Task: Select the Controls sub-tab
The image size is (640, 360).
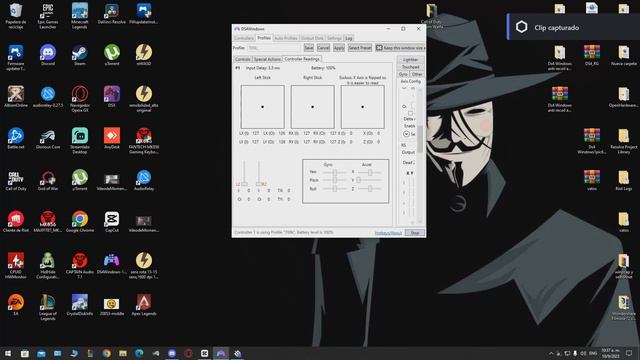Action: point(242,59)
